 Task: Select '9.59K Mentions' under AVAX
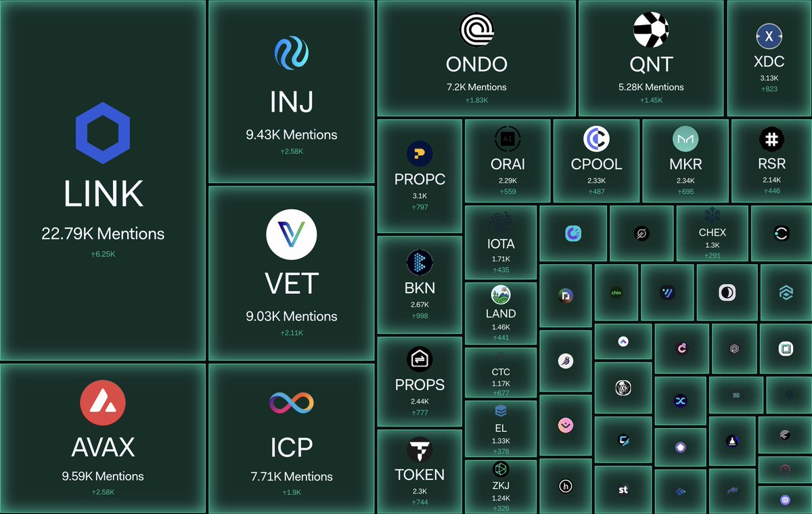pyautogui.click(x=102, y=476)
